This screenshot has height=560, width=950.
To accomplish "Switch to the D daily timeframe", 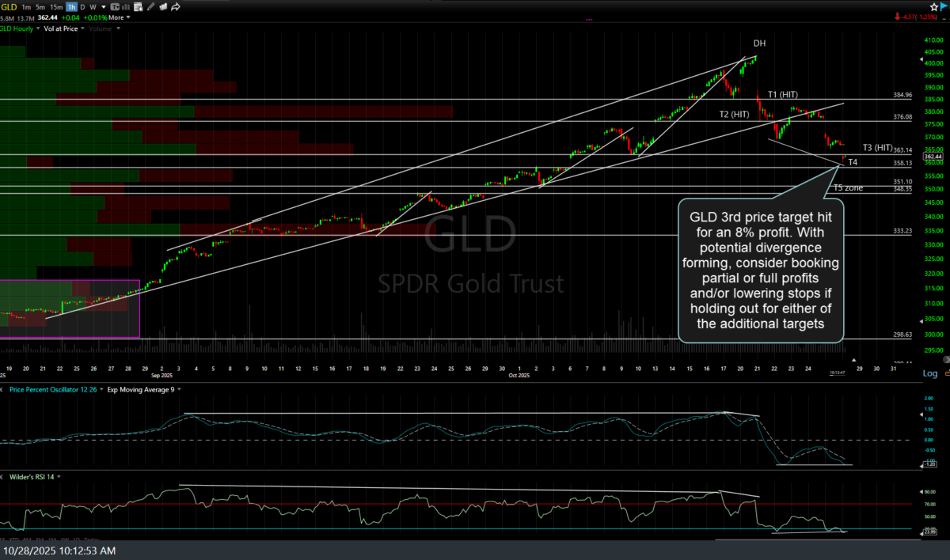I will pyautogui.click(x=82, y=7).
